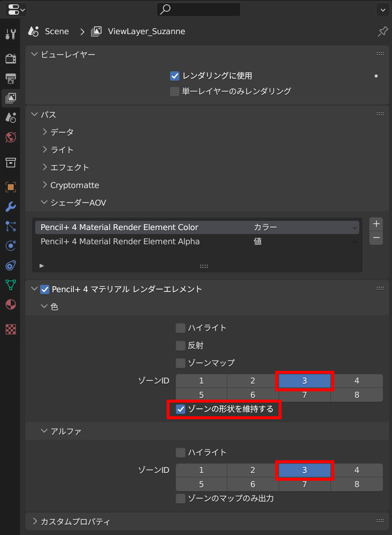Remove shader AOV with minus button
The width and height of the screenshot is (392, 535).
pyautogui.click(x=376, y=238)
